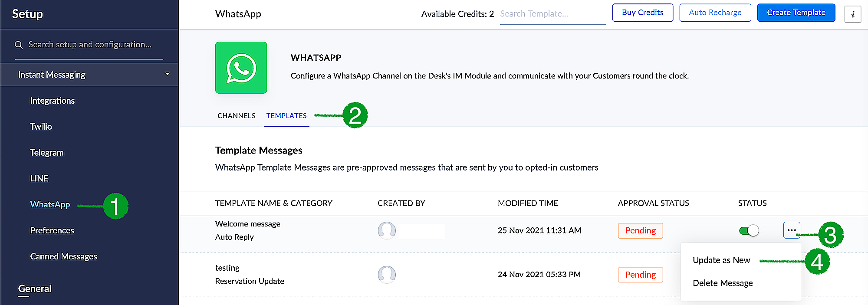Image resolution: width=868 pixels, height=305 pixels.
Task: Open Integrations in the sidebar
Action: pyautogui.click(x=53, y=101)
